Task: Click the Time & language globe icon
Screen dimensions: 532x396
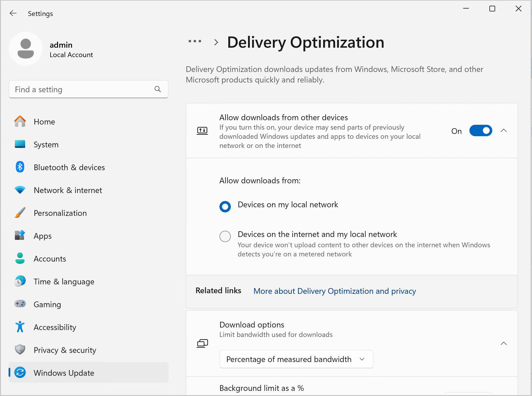Action: coord(20,281)
